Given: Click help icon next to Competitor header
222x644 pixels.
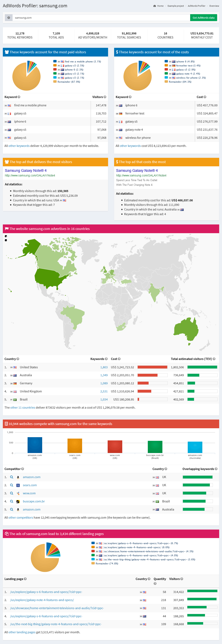Looking at the screenshot, I should [23, 469].
